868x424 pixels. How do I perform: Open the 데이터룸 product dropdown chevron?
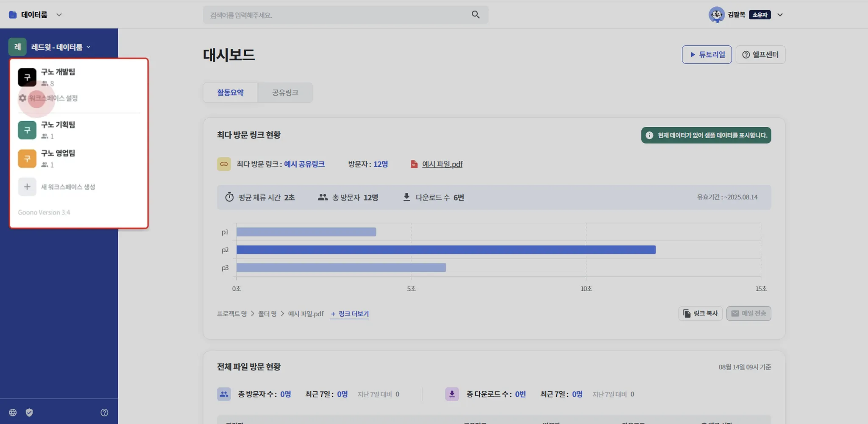pyautogui.click(x=59, y=15)
